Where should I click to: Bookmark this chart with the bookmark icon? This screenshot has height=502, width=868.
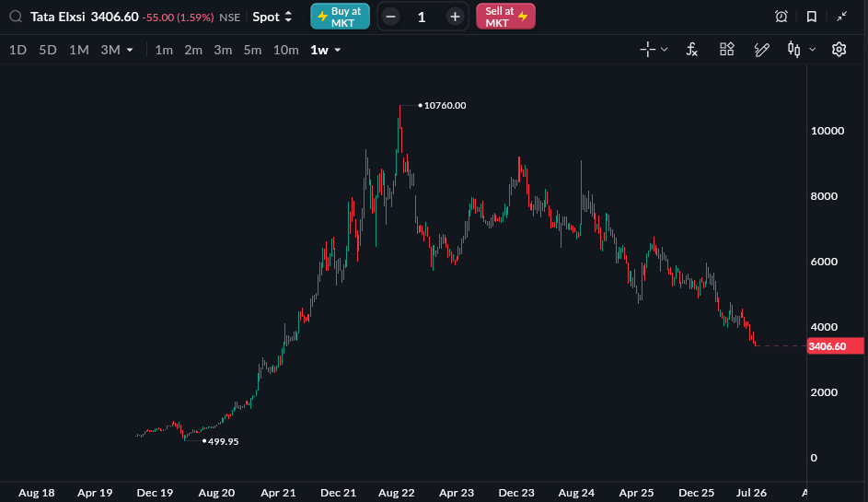pyautogui.click(x=812, y=17)
